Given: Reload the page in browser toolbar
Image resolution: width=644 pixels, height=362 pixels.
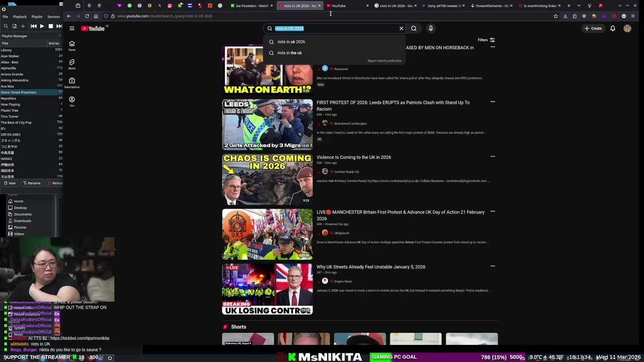Looking at the screenshot, I should click(x=87, y=16).
